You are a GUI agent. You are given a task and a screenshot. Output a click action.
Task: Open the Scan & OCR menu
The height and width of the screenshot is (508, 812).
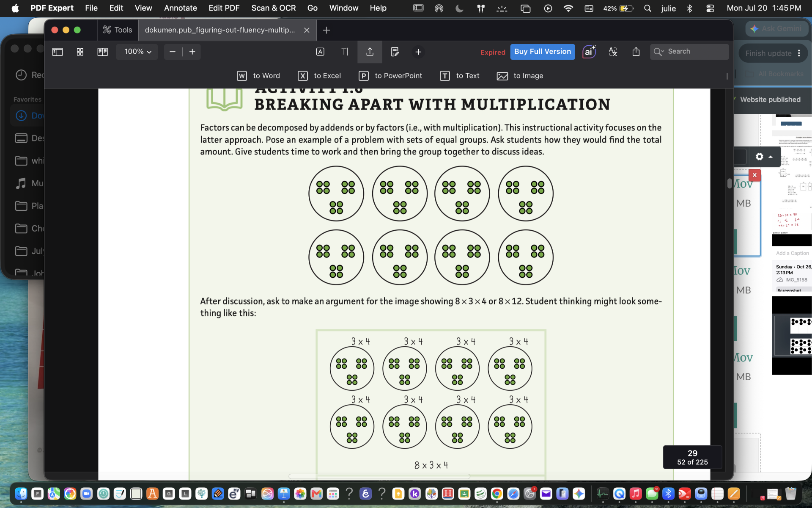point(274,8)
